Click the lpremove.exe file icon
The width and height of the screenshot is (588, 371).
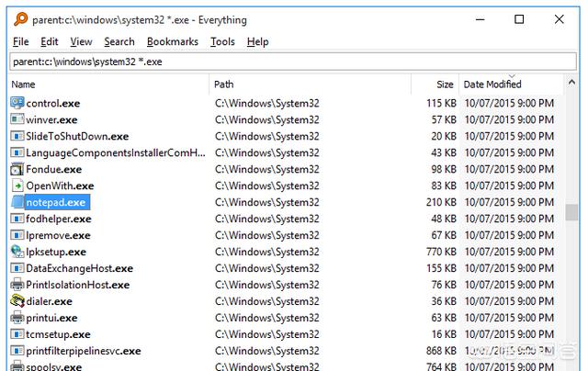pyautogui.click(x=17, y=235)
